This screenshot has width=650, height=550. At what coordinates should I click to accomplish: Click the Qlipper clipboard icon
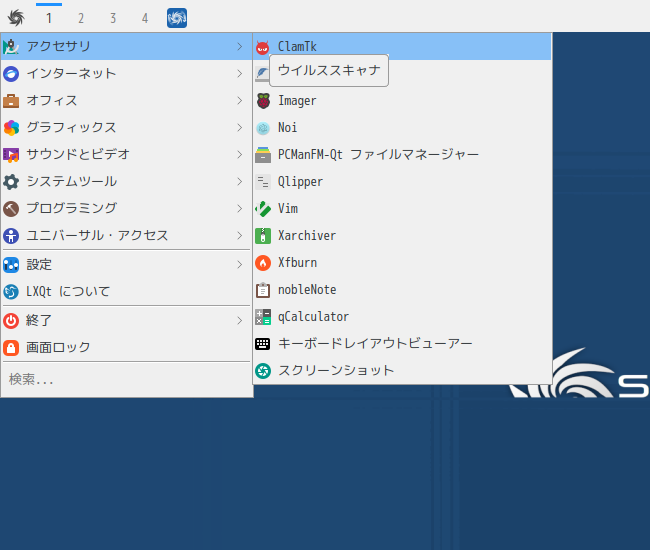(263, 182)
